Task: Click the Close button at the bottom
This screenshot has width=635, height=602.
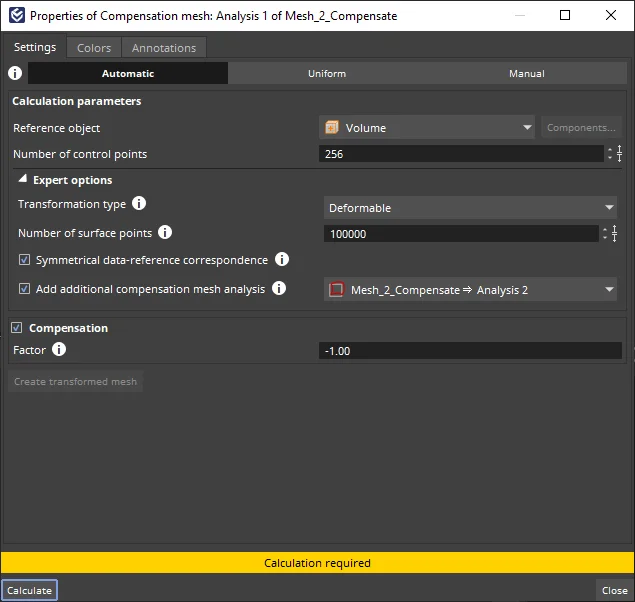Action: click(615, 590)
